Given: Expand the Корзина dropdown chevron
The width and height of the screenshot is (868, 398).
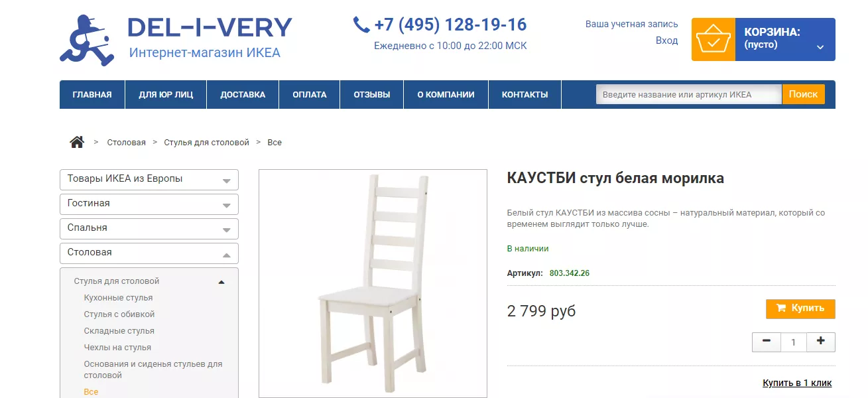Looking at the screenshot, I should (x=820, y=47).
